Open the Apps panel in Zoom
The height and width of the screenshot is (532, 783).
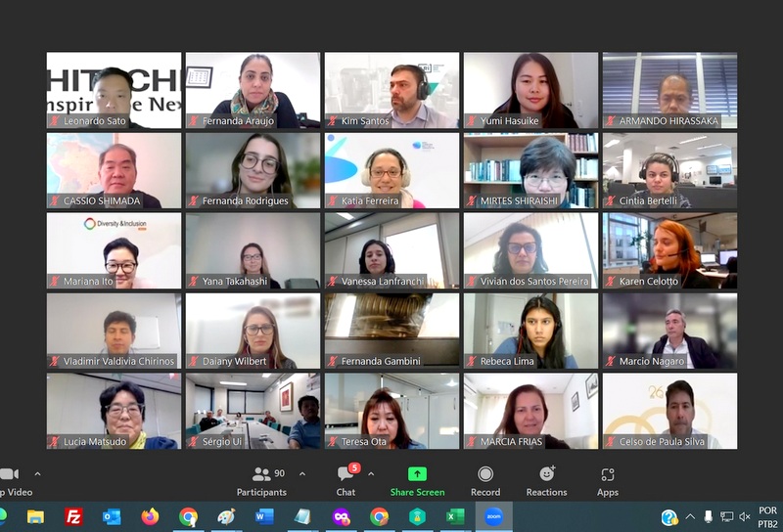coord(608,480)
